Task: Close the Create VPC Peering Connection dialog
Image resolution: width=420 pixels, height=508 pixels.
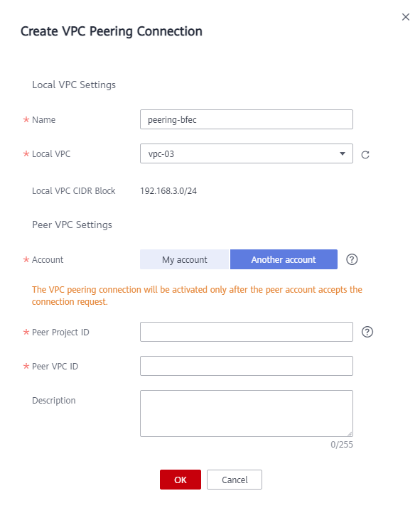Action: [405, 17]
